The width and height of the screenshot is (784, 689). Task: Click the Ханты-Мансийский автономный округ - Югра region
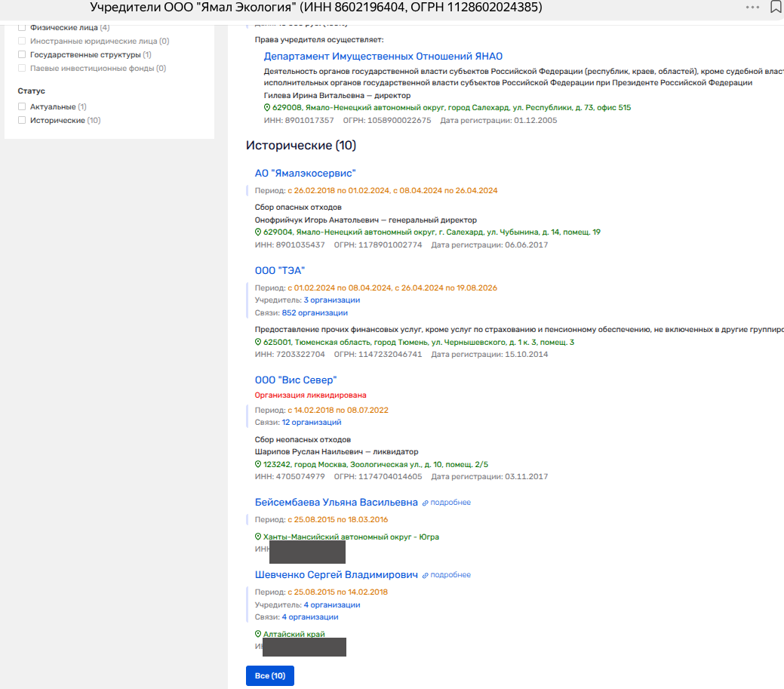tap(351, 537)
